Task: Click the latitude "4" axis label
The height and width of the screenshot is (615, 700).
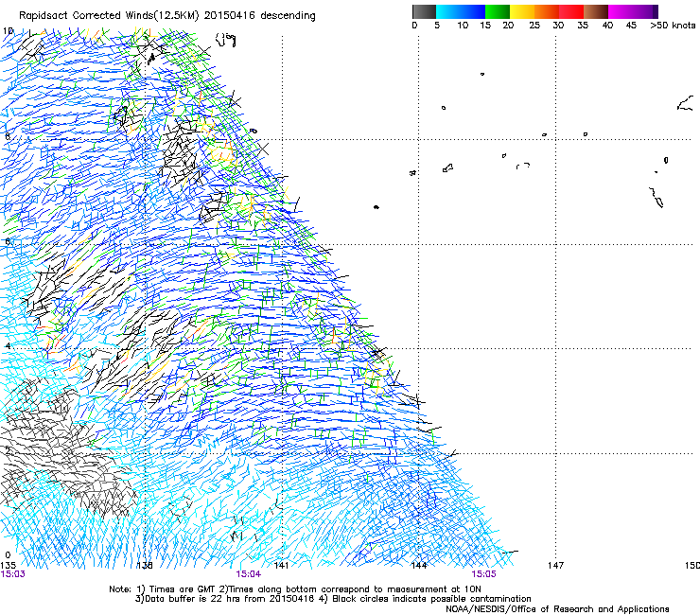Action: [8, 345]
